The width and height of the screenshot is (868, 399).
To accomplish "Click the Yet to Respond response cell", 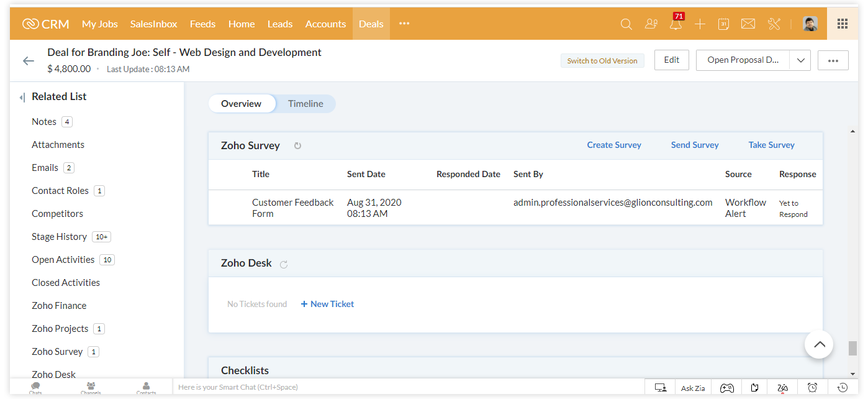I will coord(793,209).
